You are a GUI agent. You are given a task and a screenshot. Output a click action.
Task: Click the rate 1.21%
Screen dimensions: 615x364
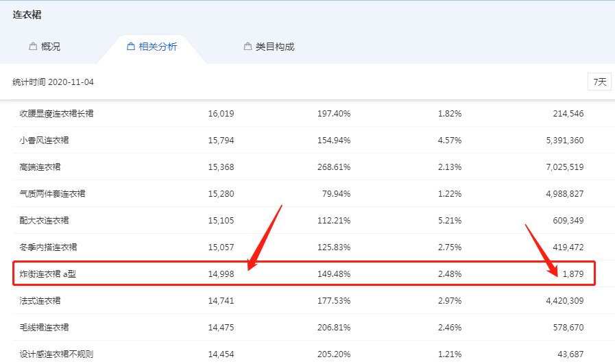[x=450, y=354]
